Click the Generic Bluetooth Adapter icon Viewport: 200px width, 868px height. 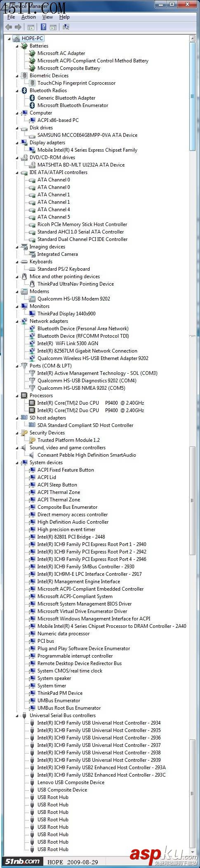[x=32, y=98]
